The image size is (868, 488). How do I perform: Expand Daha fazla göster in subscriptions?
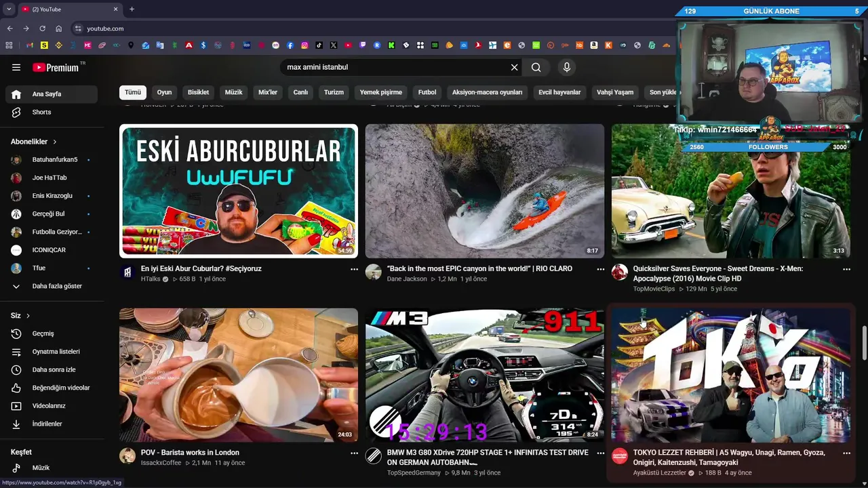pos(52,286)
